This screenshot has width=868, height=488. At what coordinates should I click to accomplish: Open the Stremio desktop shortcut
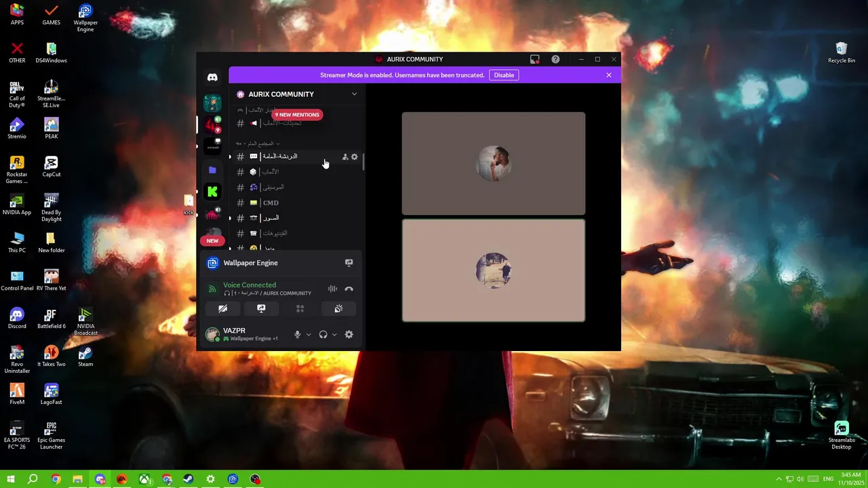[17, 129]
